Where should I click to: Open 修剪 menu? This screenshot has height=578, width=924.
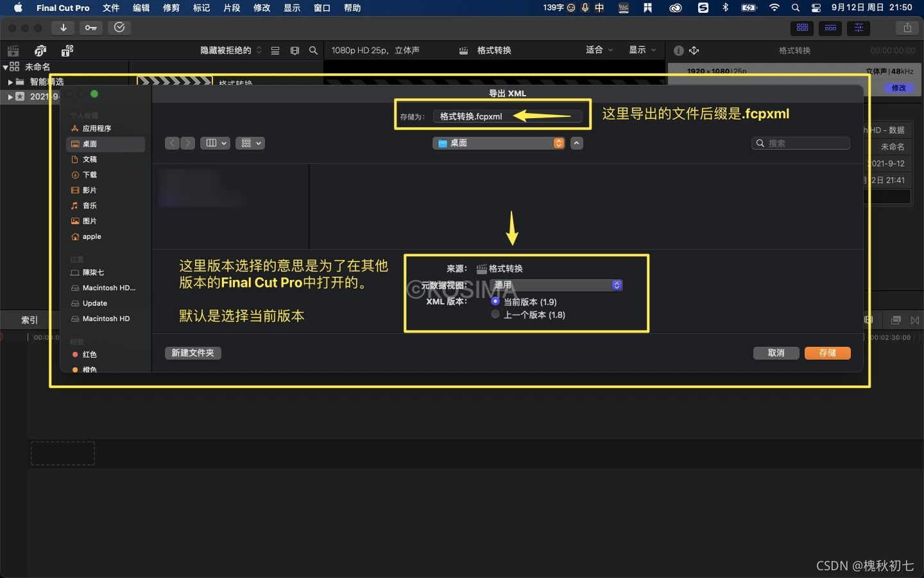tap(171, 8)
